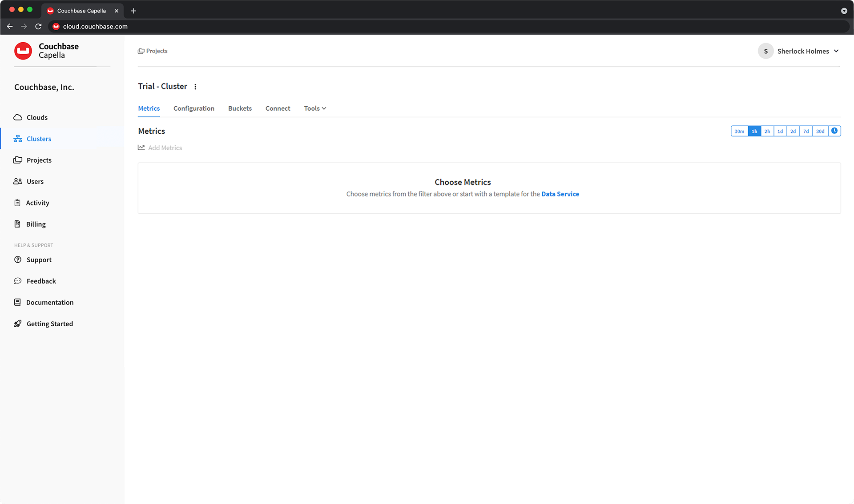Open Users in the sidebar
854x504 pixels.
click(x=35, y=181)
